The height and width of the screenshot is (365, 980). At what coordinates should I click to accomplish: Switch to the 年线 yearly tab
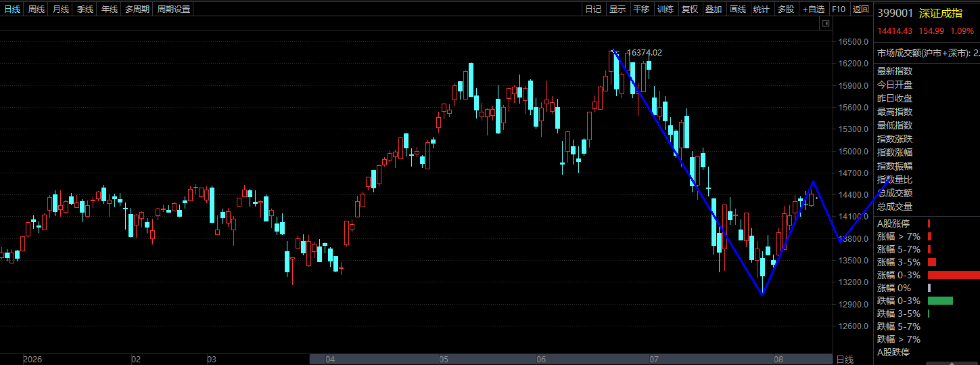109,9
